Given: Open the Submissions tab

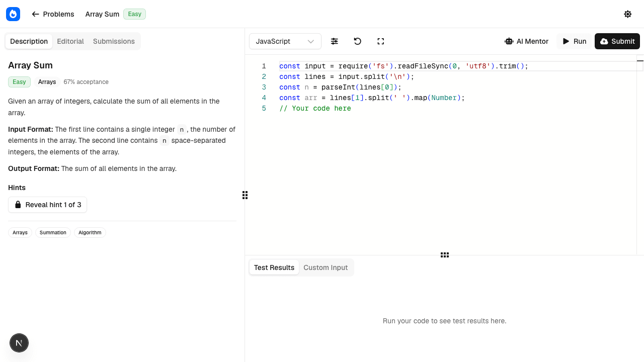Looking at the screenshot, I should 114,41.
